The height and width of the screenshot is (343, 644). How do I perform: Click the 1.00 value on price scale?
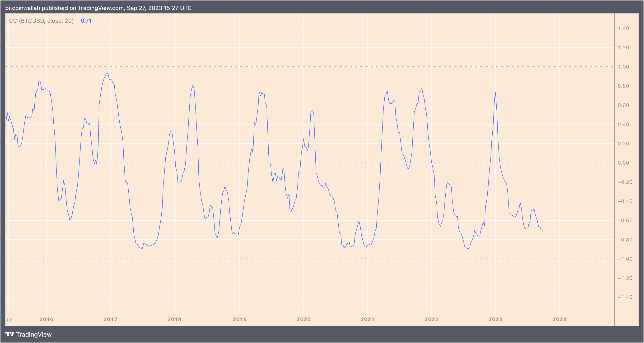624,67
